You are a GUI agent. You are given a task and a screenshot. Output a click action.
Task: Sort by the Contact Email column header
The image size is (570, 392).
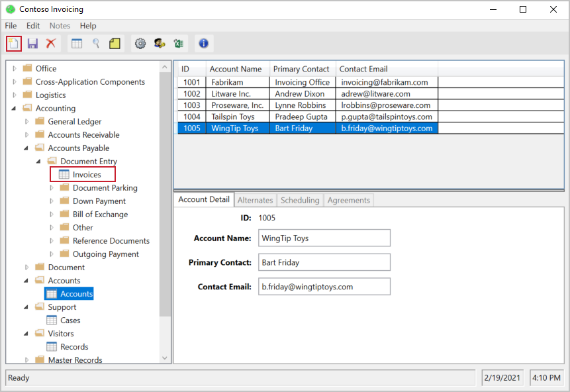(x=387, y=69)
